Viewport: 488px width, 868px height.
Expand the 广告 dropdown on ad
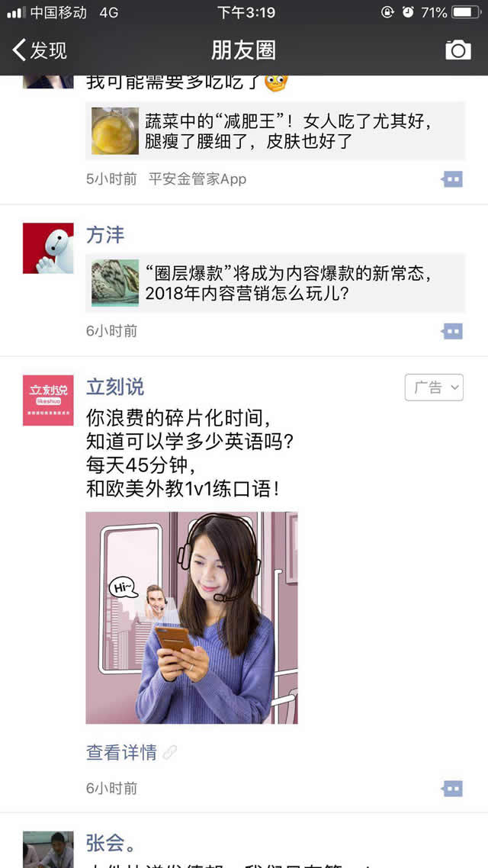(x=434, y=387)
